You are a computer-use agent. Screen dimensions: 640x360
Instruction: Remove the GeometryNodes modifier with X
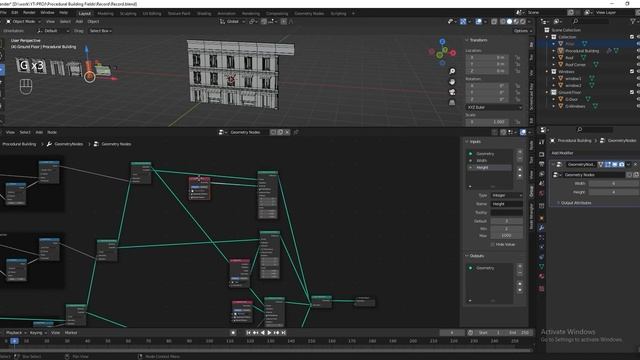[x=635, y=164]
